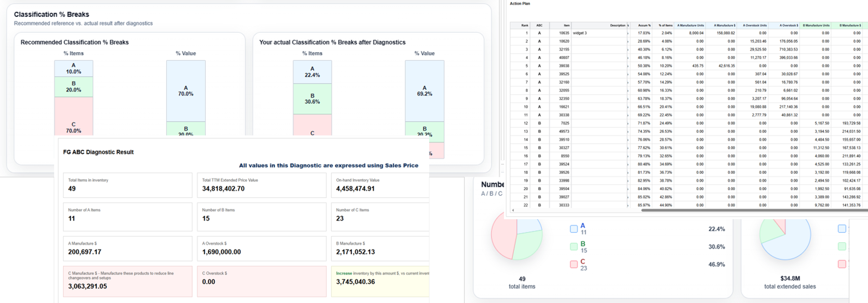Select item number 49573 cell
The width and height of the screenshot is (868, 303).
(560, 131)
